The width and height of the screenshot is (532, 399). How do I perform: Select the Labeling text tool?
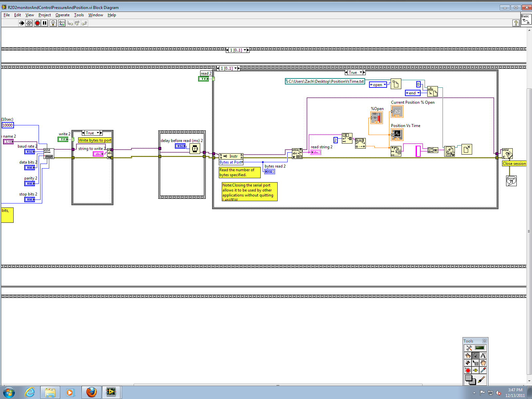[x=483, y=356]
